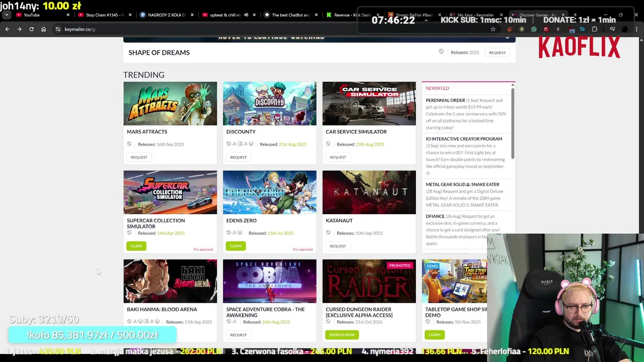The height and width of the screenshot is (362, 644).
Task: Bookmark this page with the star icon
Action: click(493, 29)
